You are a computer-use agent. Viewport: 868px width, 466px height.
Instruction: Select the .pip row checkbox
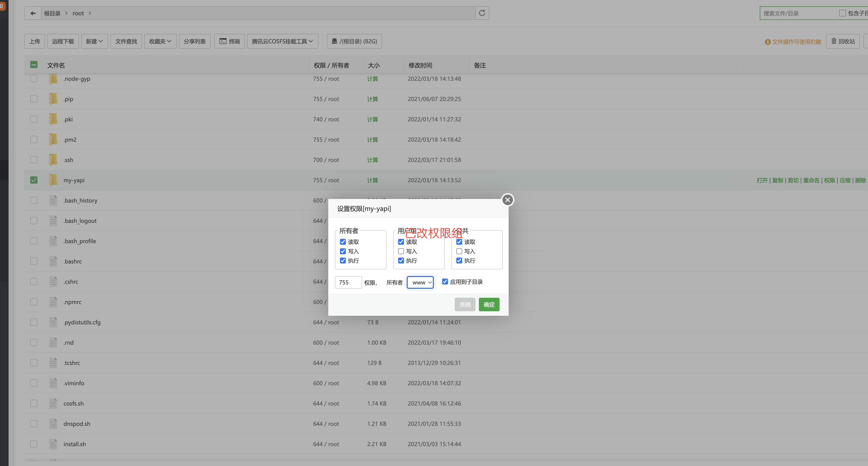pos(34,99)
